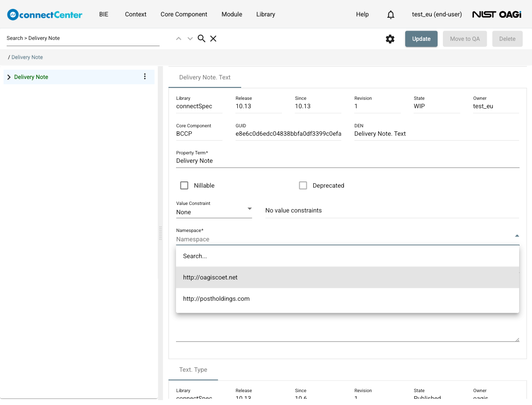Click the GUID field value
Screen dimensions: 532x405
(x=289, y=134)
